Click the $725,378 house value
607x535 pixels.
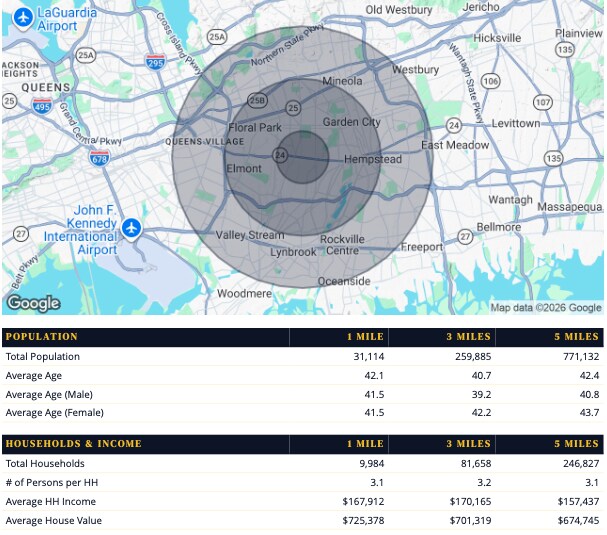pos(363,521)
